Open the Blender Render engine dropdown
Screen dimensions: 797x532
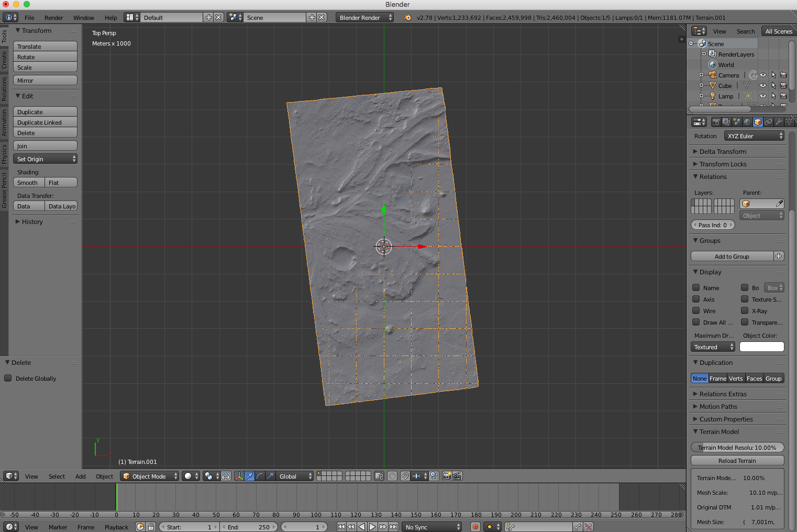(365, 17)
